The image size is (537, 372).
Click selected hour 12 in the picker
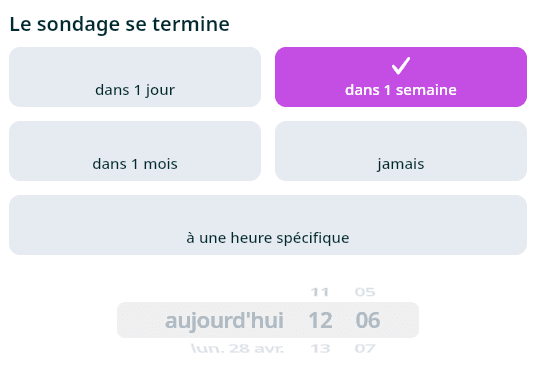[320, 321]
